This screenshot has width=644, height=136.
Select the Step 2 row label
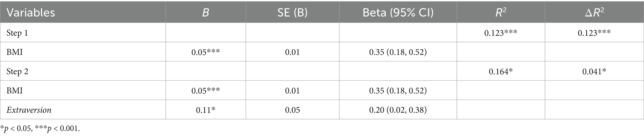(x=17, y=71)
